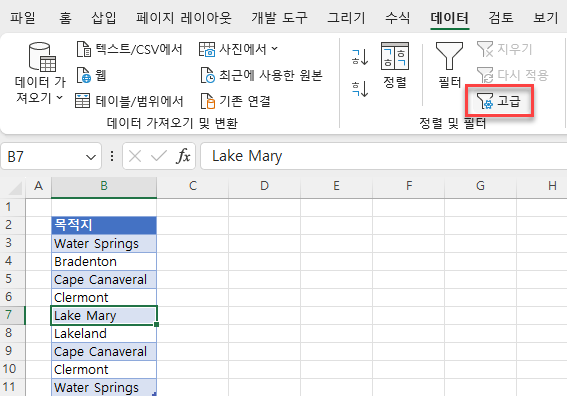This screenshot has width=567, height=396.
Task: Click the formula bar options dots
Action: click(x=112, y=156)
